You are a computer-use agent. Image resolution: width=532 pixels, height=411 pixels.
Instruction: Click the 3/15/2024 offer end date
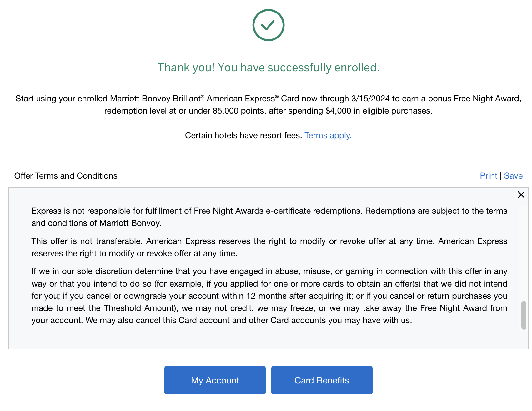pos(370,99)
